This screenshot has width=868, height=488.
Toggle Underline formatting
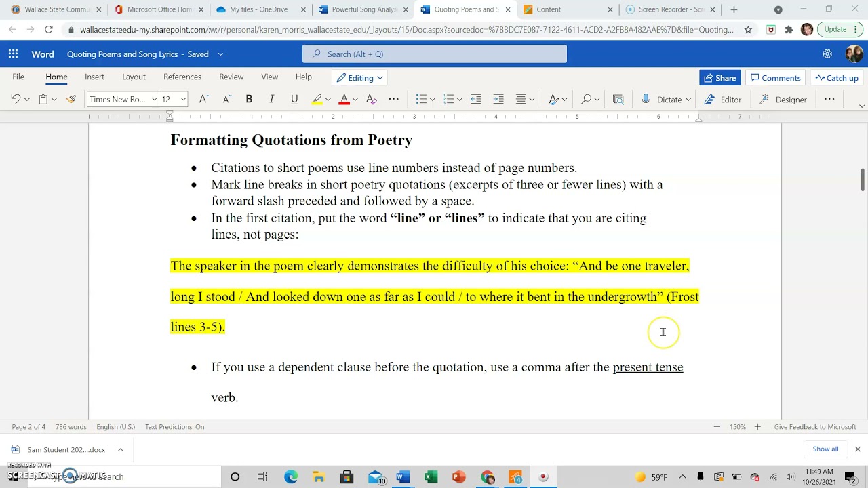click(294, 99)
